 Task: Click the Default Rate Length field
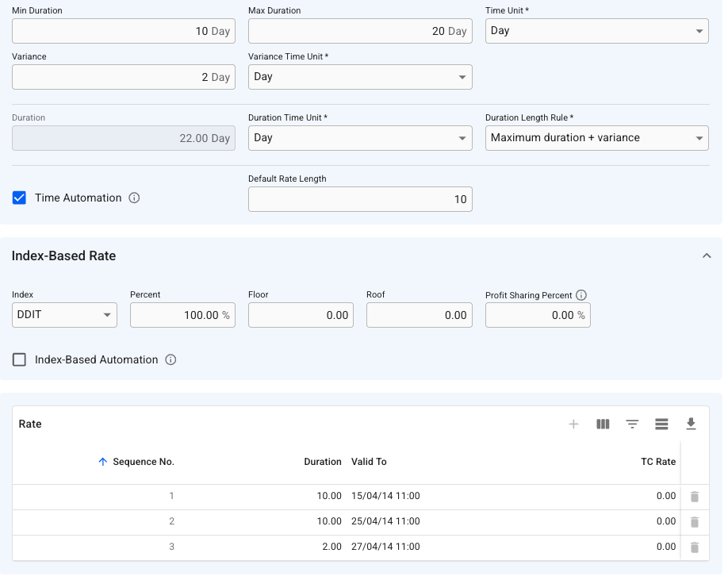point(360,200)
